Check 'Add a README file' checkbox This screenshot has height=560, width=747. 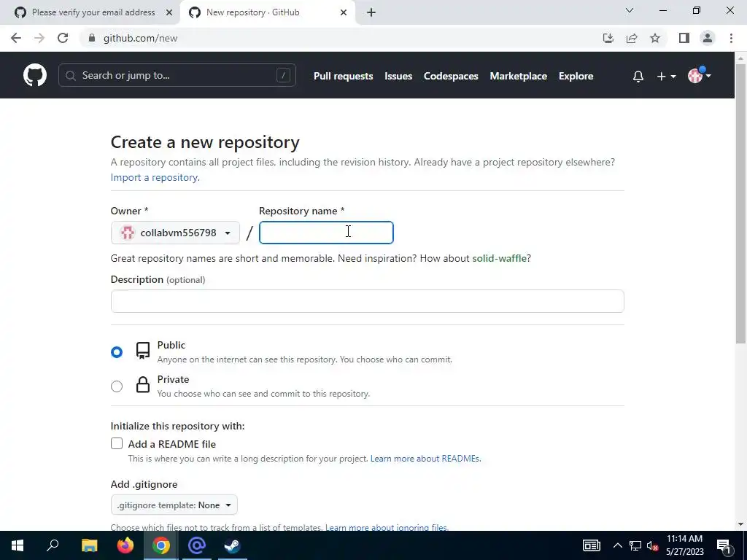tap(117, 444)
